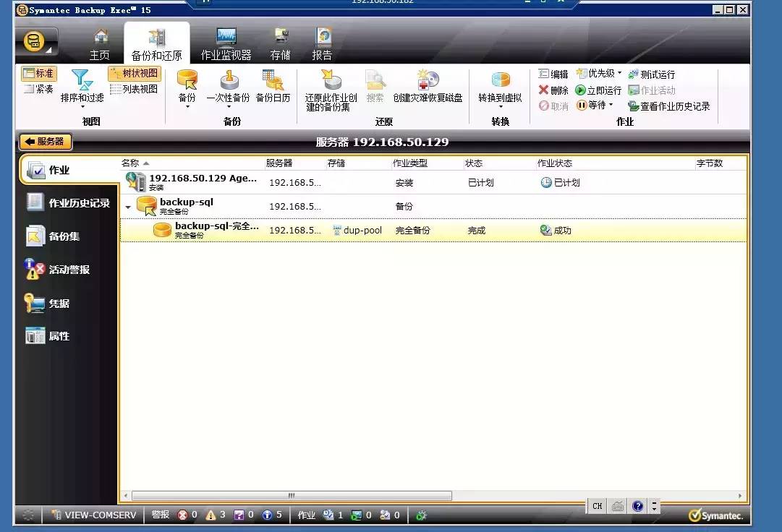This screenshot has height=532, width=782.
Task: Open 转换到虚拟 dropdown
Action: 500,89
